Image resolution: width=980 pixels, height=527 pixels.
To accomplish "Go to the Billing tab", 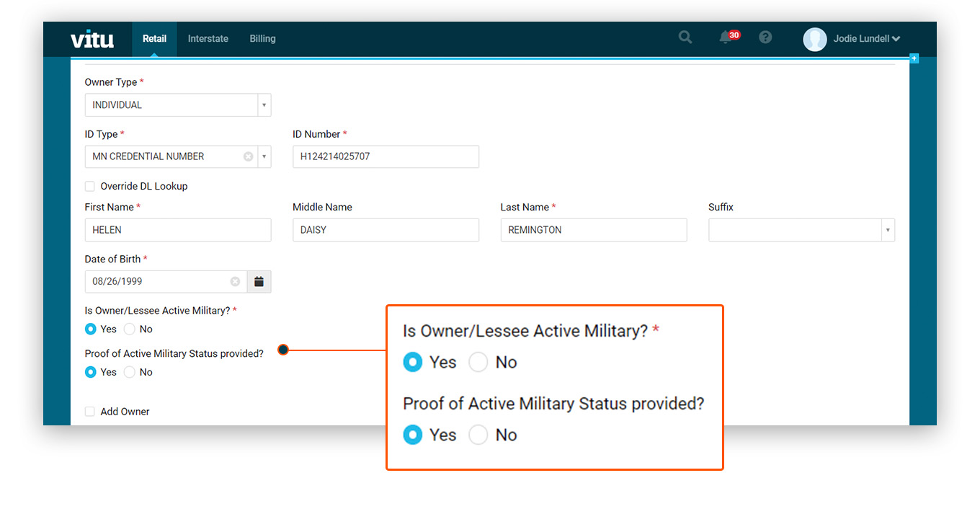I will click(x=262, y=39).
